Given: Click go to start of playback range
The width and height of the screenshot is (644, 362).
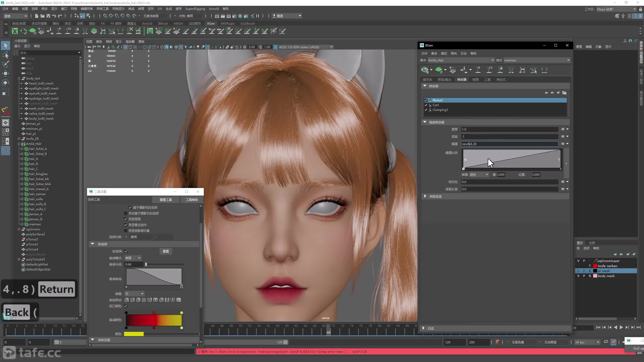Looking at the screenshot, I should 598,327.
